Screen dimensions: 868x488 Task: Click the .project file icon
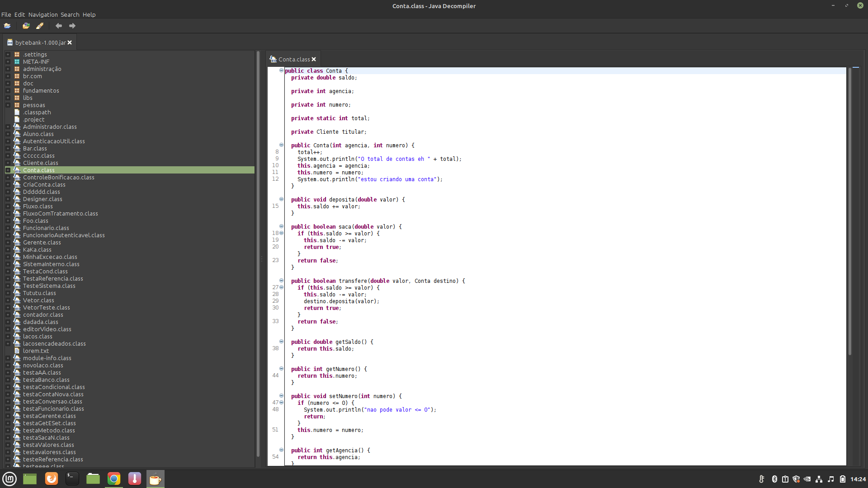(17, 119)
